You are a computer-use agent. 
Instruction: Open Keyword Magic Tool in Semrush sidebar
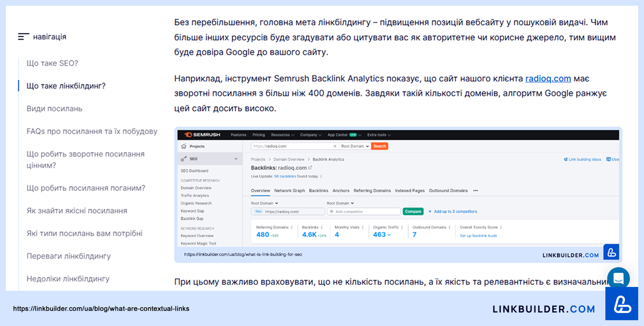(x=198, y=244)
